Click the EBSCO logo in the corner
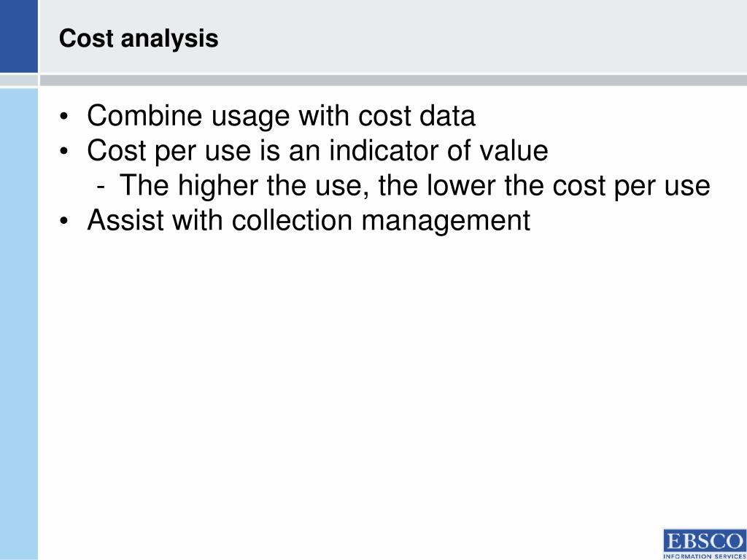This screenshot has height=560, width=747. coord(705,543)
